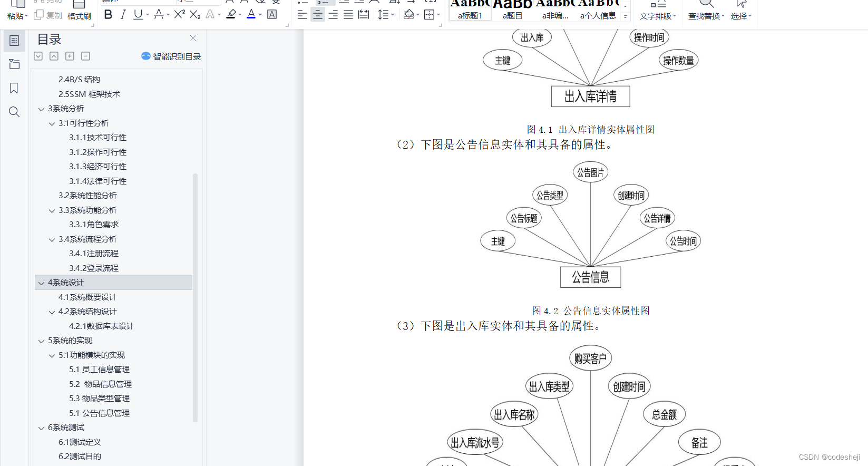The width and height of the screenshot is (868, 466).
Task: Collapse the 3.1可行性分析 section
Action: click(52, 124)
